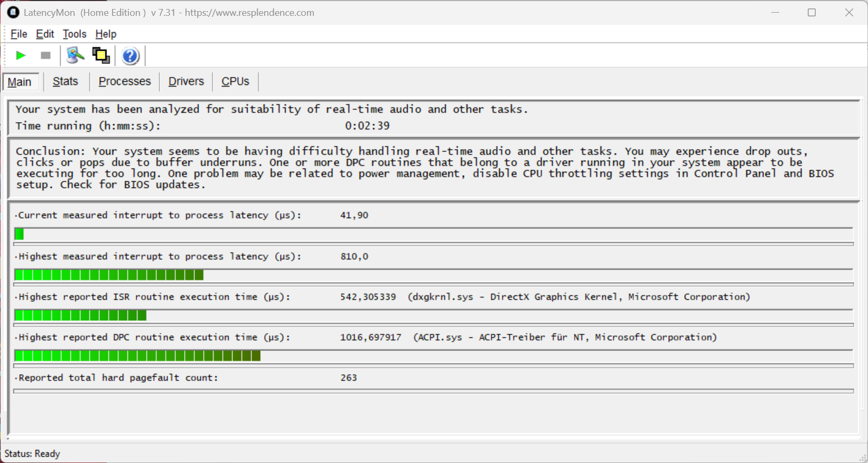Image resolution: width=868 pixels, height=463 pixels.
Task: Minimize the LatencyMon window
Action: (776, 12)
